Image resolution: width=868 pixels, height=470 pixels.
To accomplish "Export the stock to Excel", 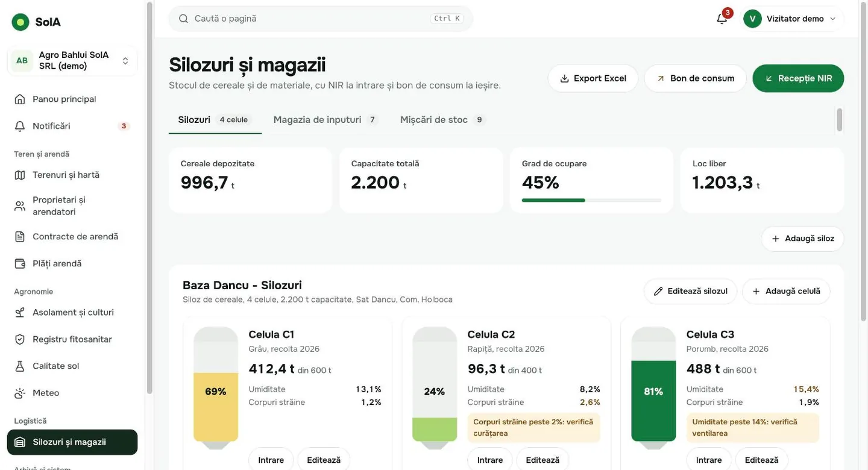I will pyautogui.click(x=593, y=78).
